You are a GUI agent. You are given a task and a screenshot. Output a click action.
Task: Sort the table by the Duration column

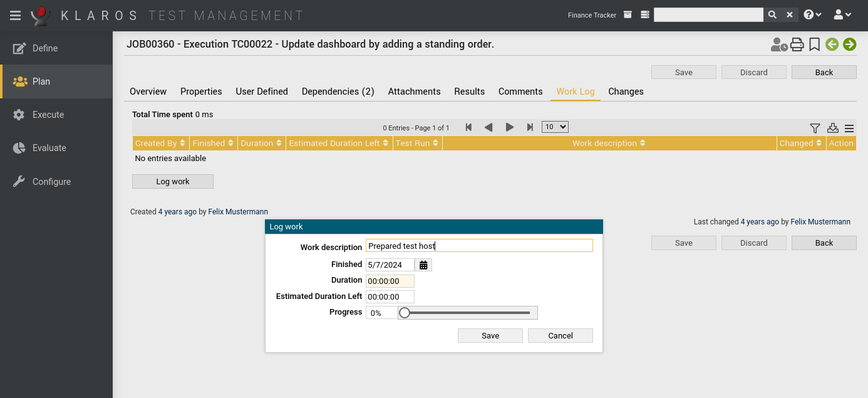261,143
